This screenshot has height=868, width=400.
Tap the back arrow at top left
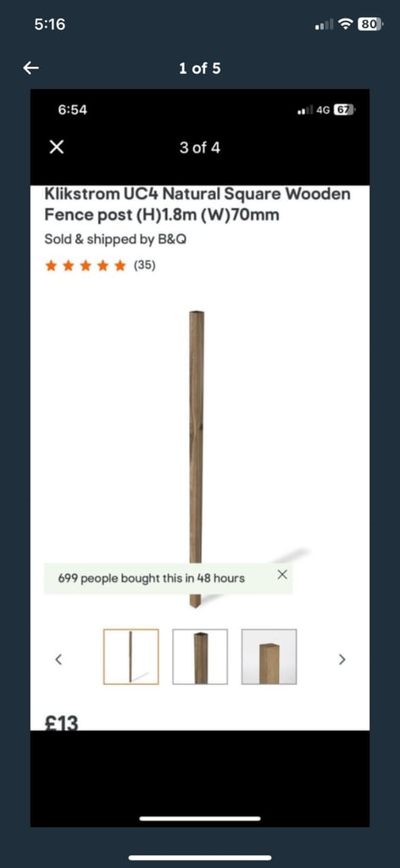31,68
